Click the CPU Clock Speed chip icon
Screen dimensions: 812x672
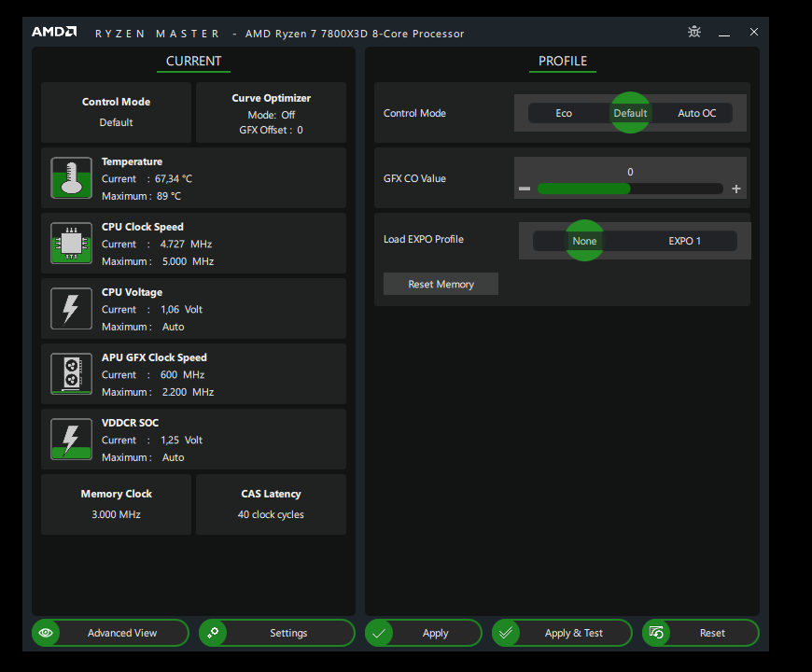72,244
